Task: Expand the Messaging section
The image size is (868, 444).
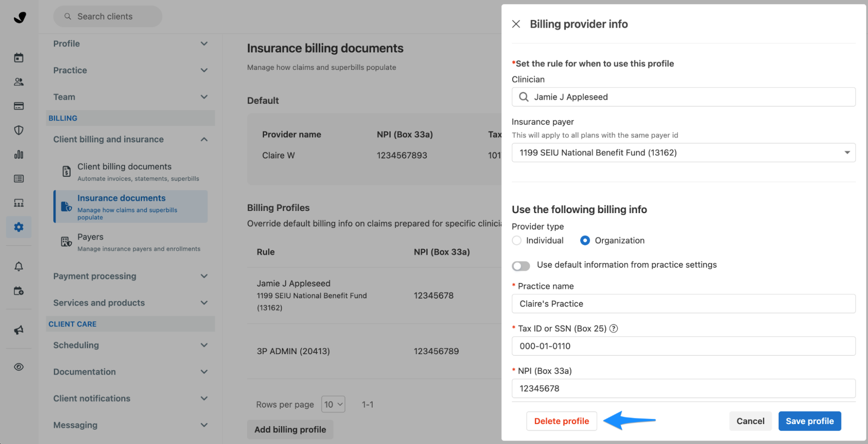Action: 130,425
